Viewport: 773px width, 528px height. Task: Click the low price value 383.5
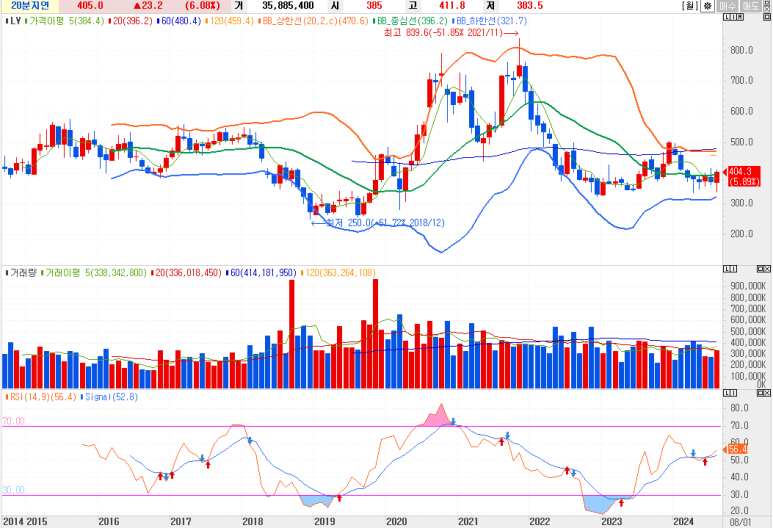click(x=530, y=6)
